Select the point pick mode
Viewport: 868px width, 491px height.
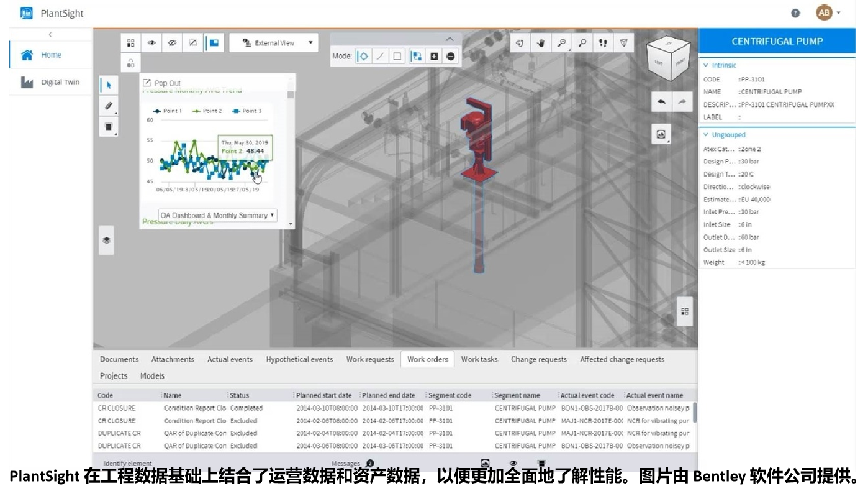[x=364, y=56]
